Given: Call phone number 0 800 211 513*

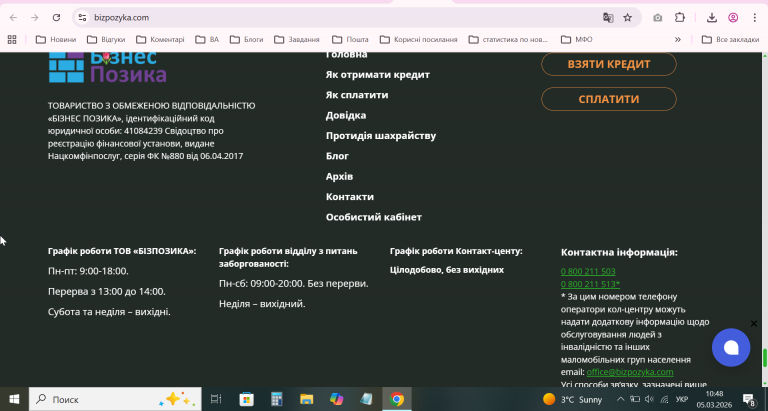Looking at the screenshot, I should point(590,284).
